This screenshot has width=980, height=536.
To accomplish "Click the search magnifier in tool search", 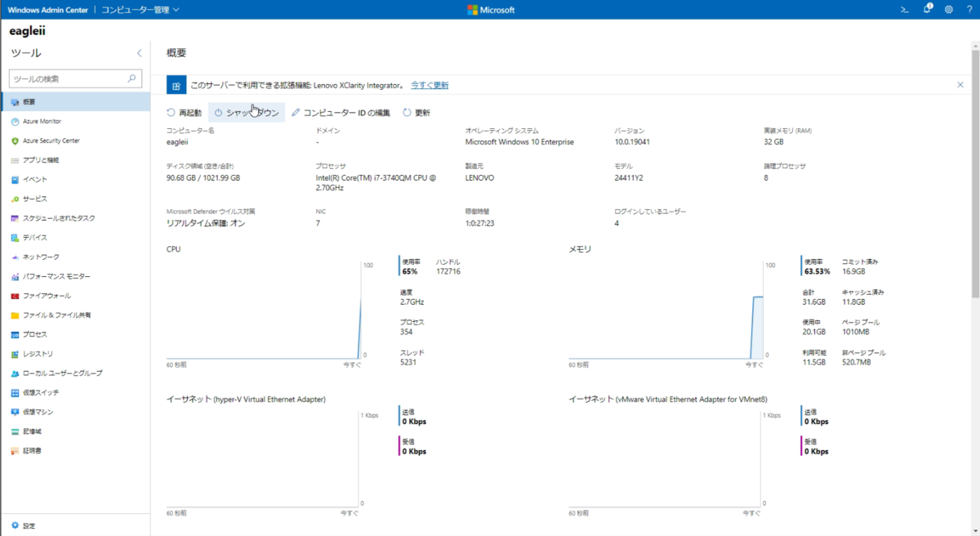I will point(133,79).
